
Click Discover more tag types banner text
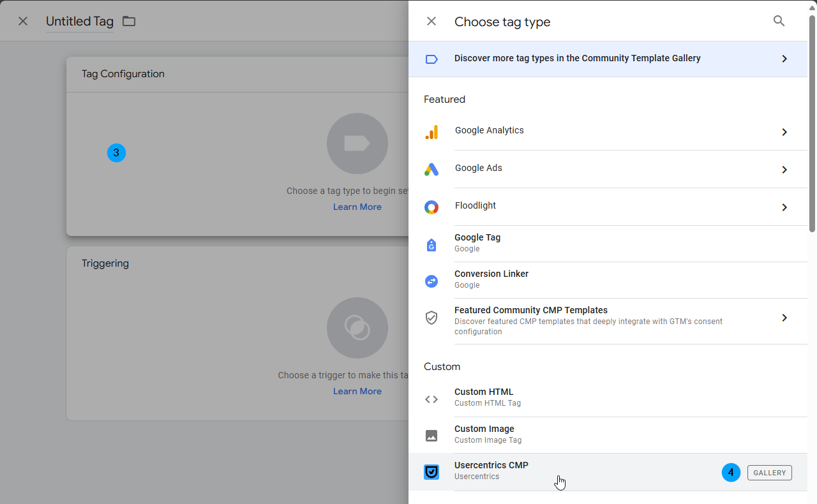[577, 58]
